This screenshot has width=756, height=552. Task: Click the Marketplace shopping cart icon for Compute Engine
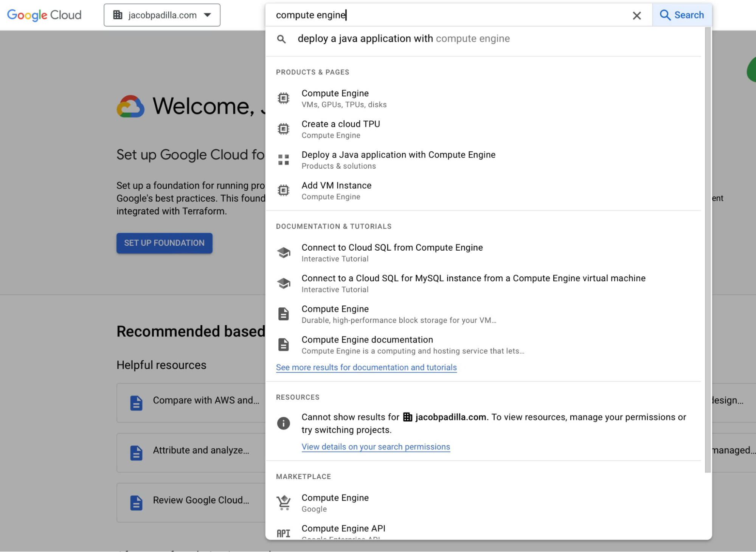pos(283,502)
